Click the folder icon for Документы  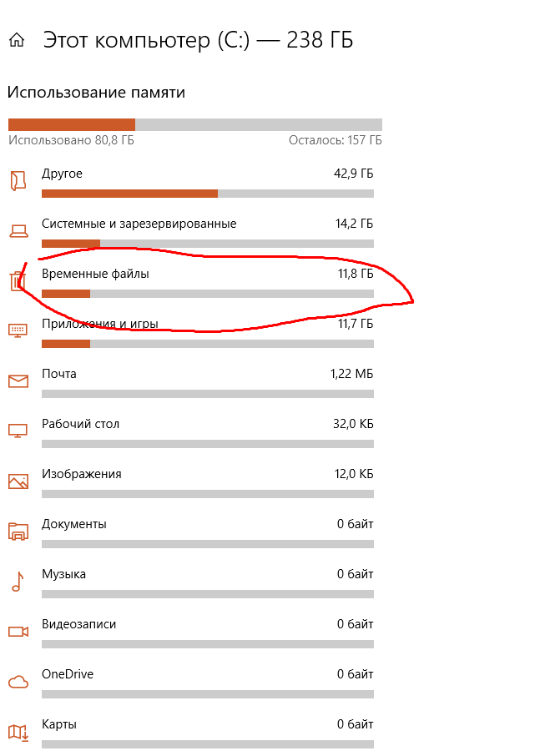18,532
